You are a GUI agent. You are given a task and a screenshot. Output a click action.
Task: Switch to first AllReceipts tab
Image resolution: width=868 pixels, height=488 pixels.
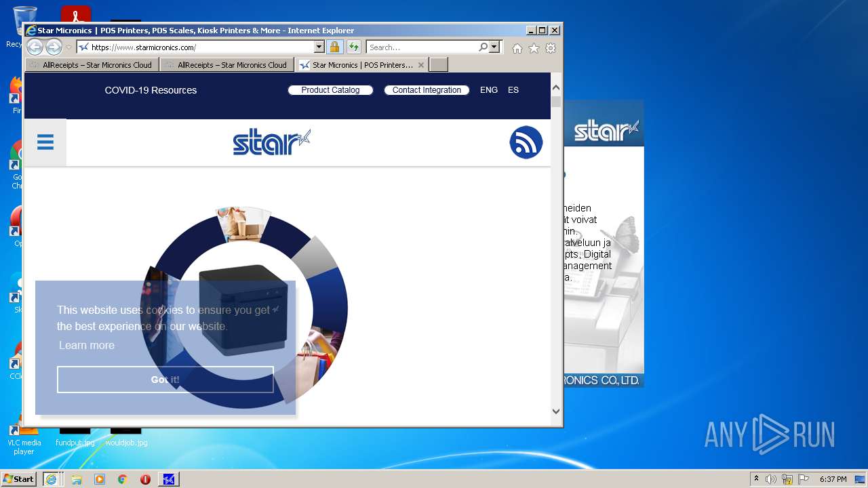[x=92, y=65]
